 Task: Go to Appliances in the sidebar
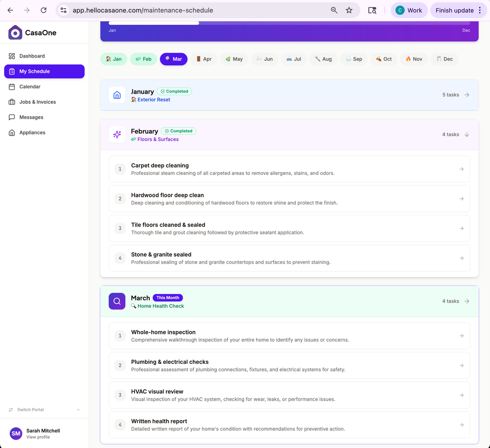point(32,132)
